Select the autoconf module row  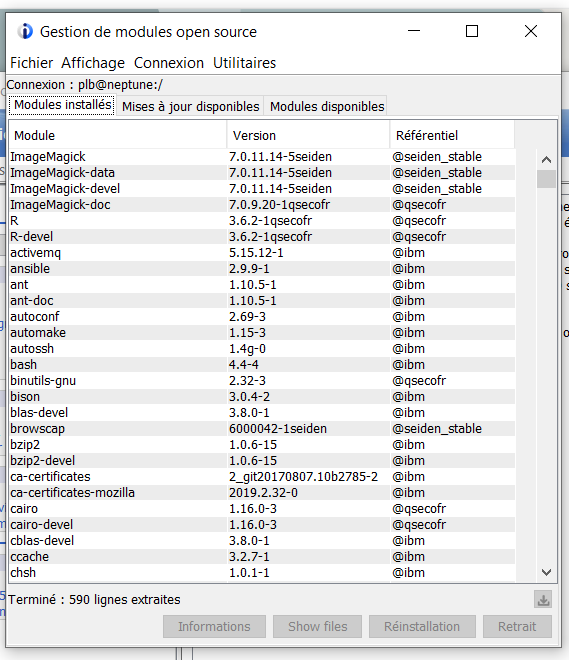click(262, 317)
